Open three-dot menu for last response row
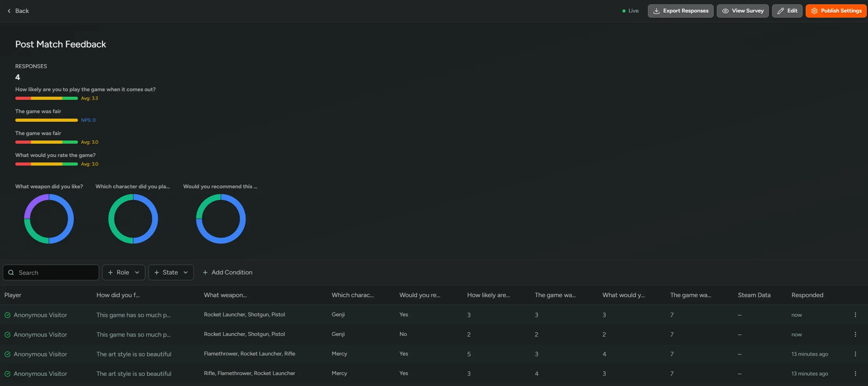The height and width of the screenshot is (386, 868). pyautogui.click(x=855, y=373)
